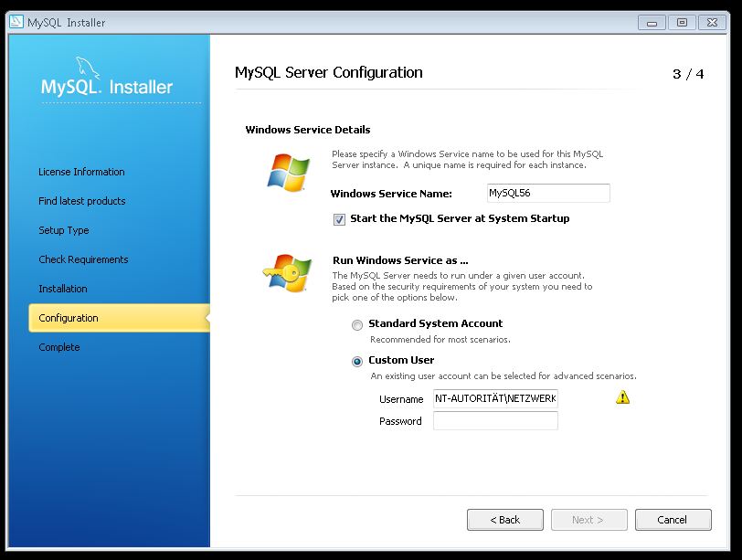Focus the Windows Service Name field
The height and width of the screenshot is (560, 742).
[x=548, y=193]
